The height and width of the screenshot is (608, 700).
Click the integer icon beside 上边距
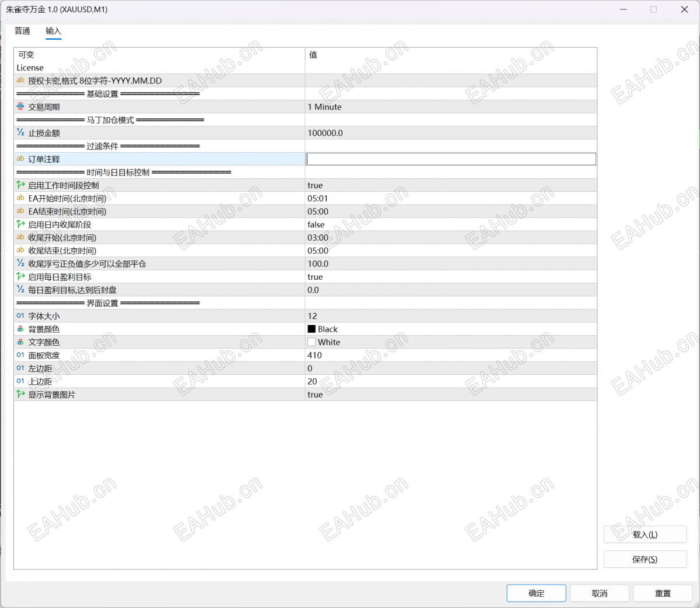coord(20,381)
